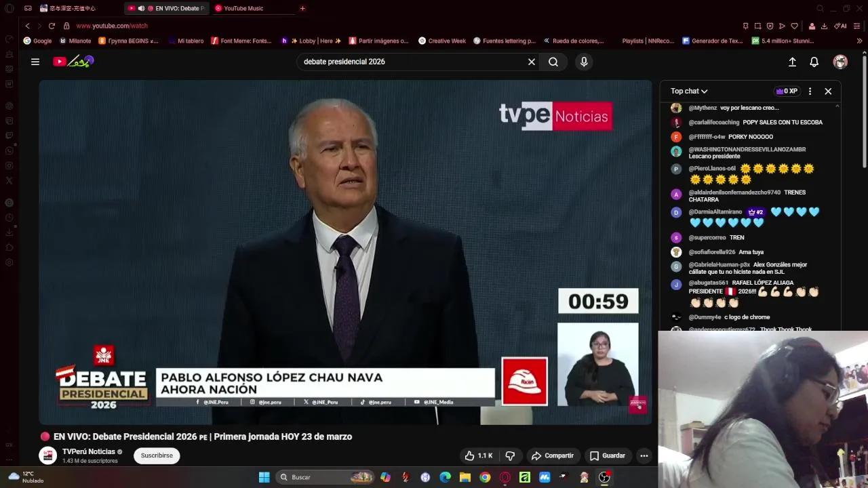Reload the page in the browser

[x=52, y=26]
